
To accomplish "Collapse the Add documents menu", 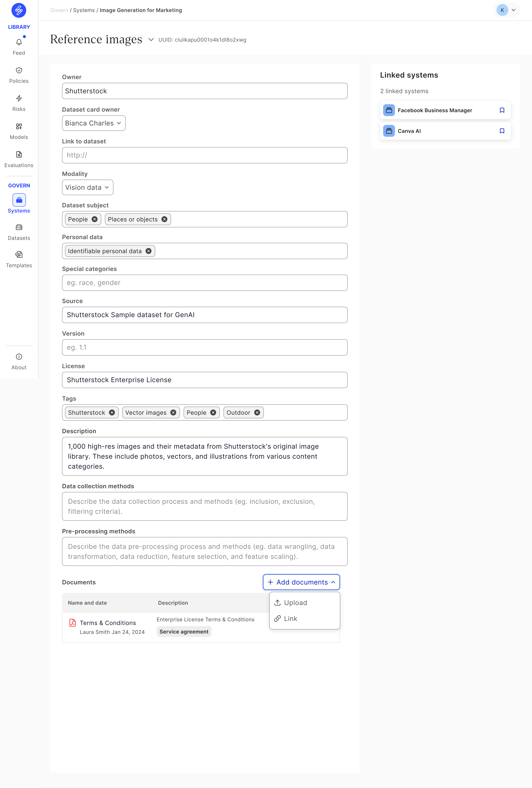I will coord(301,582).
